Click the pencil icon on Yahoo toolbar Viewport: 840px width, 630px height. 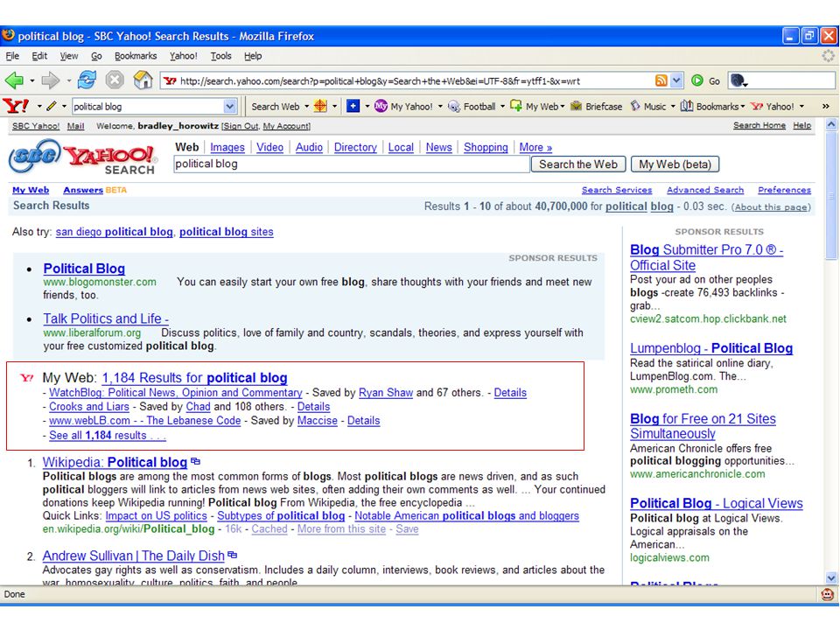52,106
